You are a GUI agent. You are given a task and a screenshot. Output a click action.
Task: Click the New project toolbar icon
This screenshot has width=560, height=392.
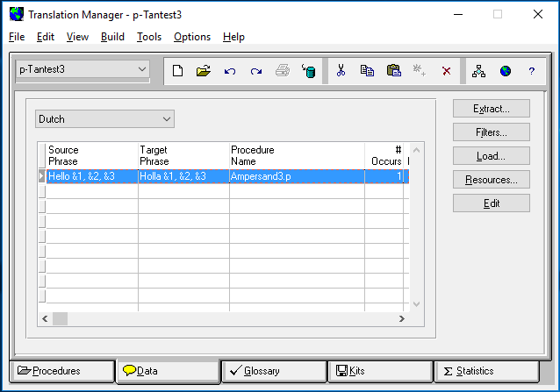[x=177, y=71]
